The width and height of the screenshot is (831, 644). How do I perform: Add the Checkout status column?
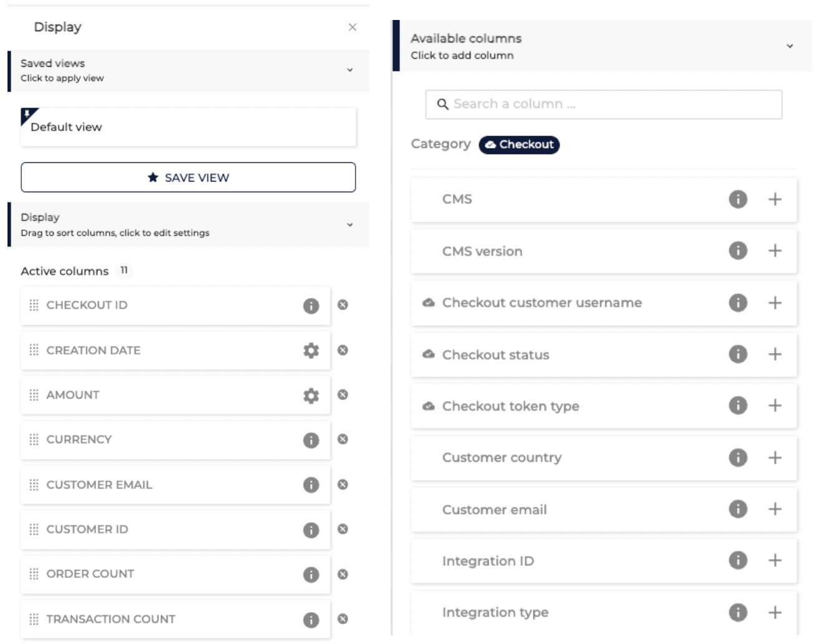coord(775,354)
